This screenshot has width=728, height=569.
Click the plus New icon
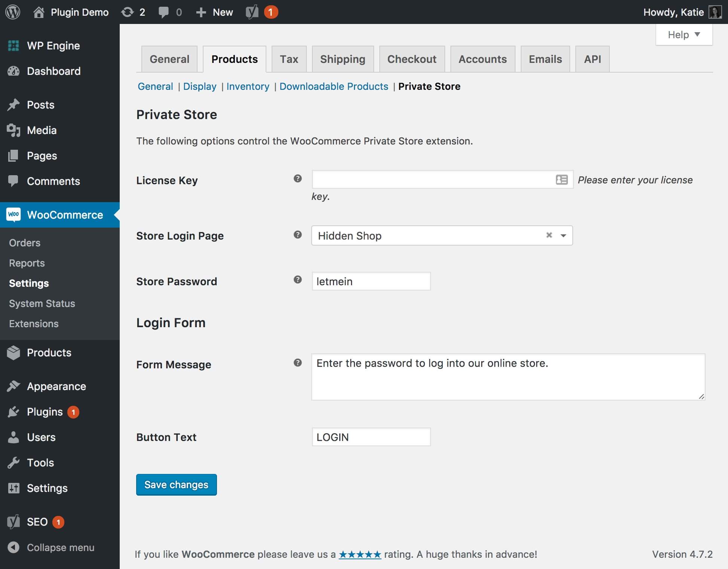point(201,12)
